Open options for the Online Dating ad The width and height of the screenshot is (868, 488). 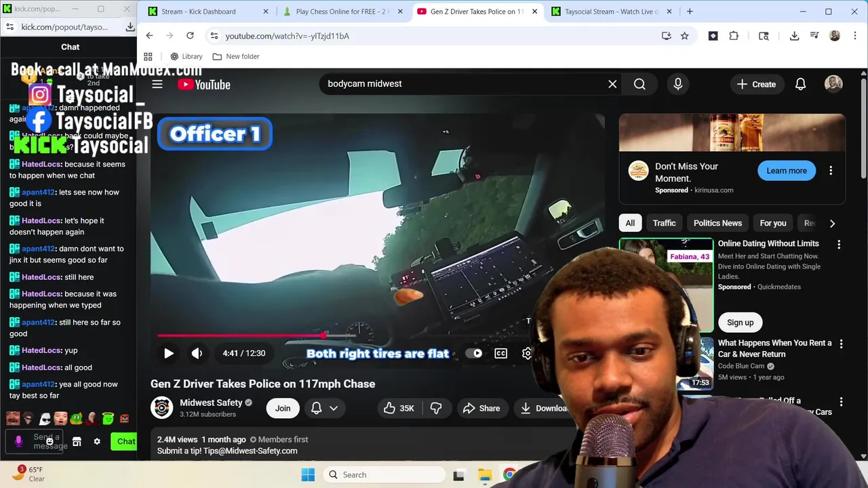pos(839,244)
